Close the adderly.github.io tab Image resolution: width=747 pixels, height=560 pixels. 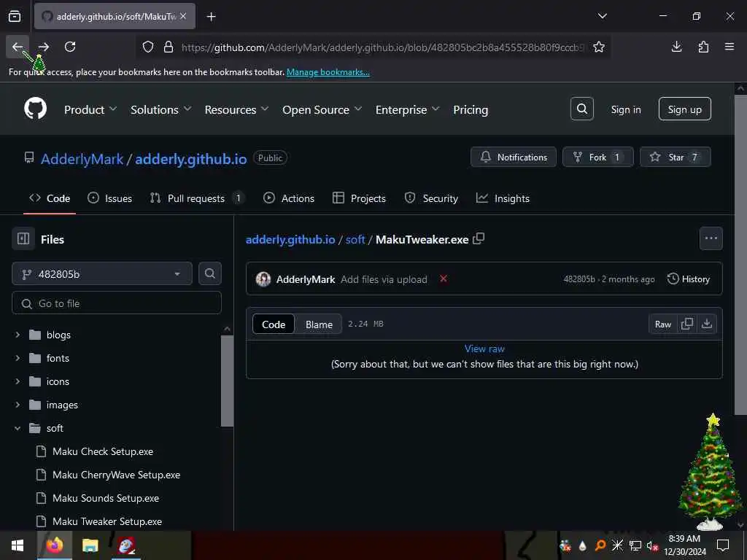(183, 16)
